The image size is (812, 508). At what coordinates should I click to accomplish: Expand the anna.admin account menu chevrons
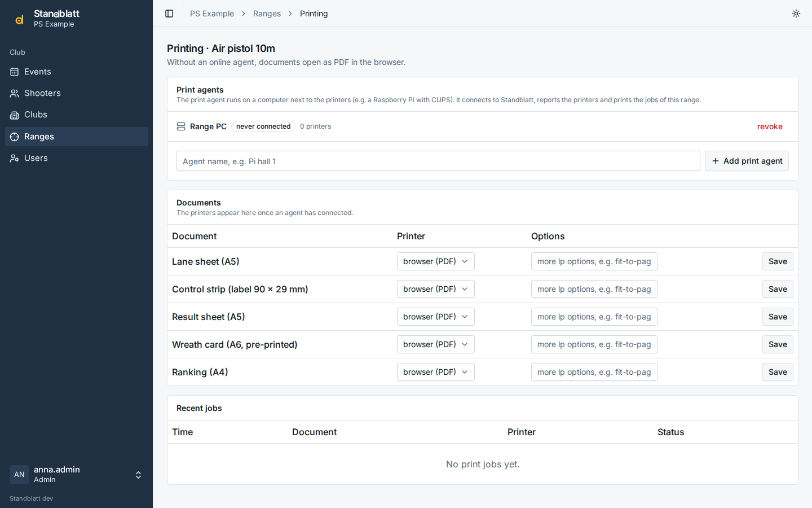click(x=138, y=475)
